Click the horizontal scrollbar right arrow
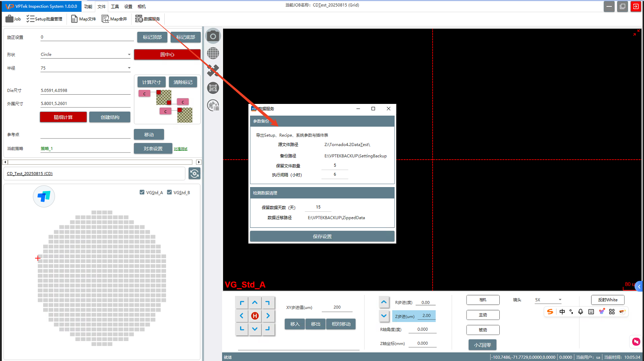The width and height of the screenshot is (644, 361). tap(199, 162)
